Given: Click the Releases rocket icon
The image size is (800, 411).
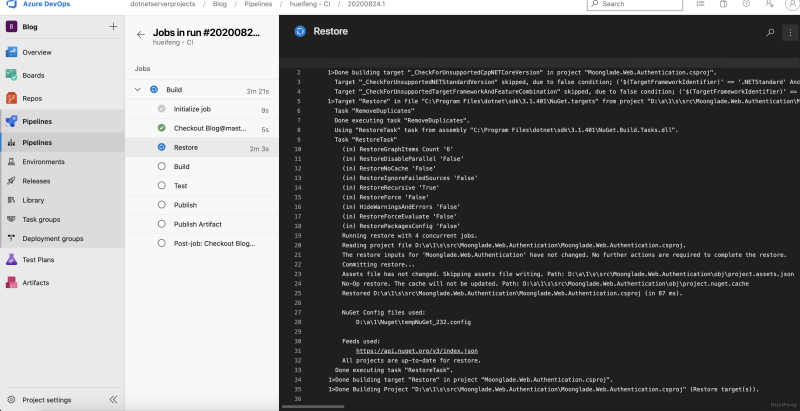Looking at the screenshot, I should click(x=11, y=181).
